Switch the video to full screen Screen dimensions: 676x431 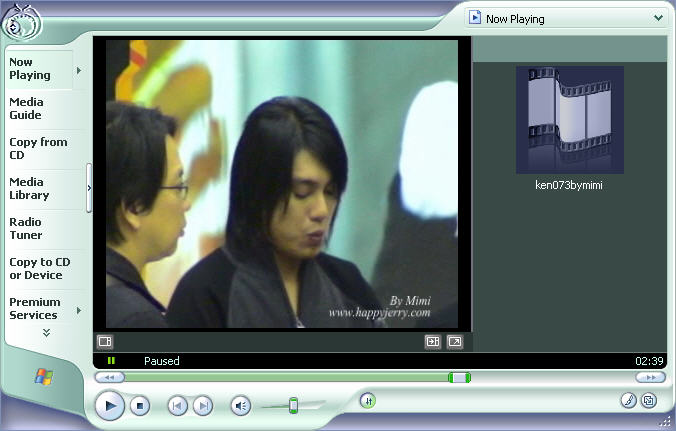point(454,342)
